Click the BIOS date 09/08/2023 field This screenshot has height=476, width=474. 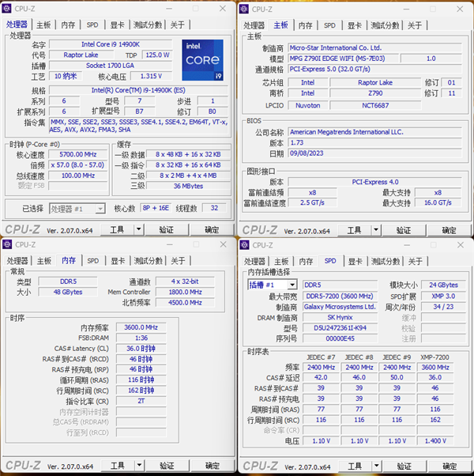point(374,153)
